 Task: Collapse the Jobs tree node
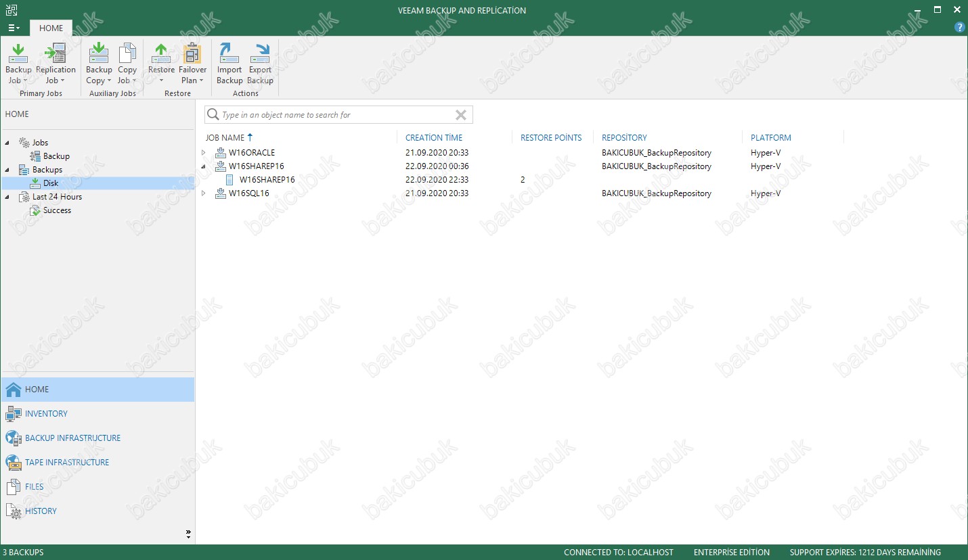click(7, 143)
